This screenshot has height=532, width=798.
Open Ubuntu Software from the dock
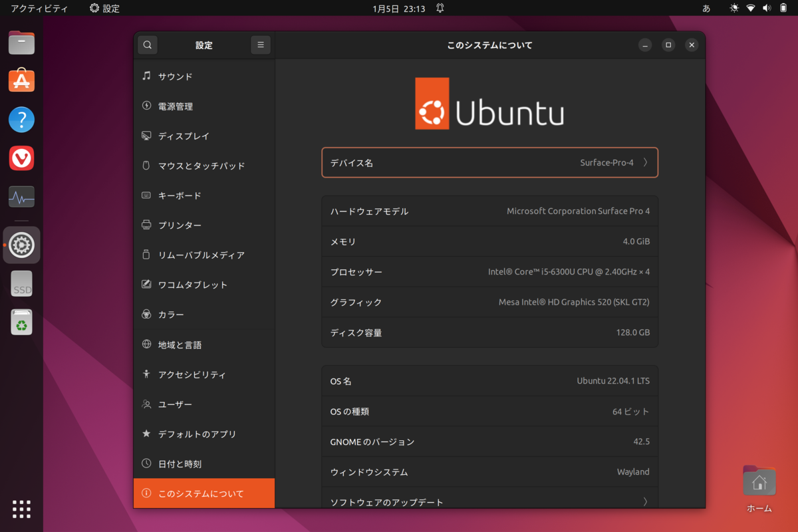point(21,80)
